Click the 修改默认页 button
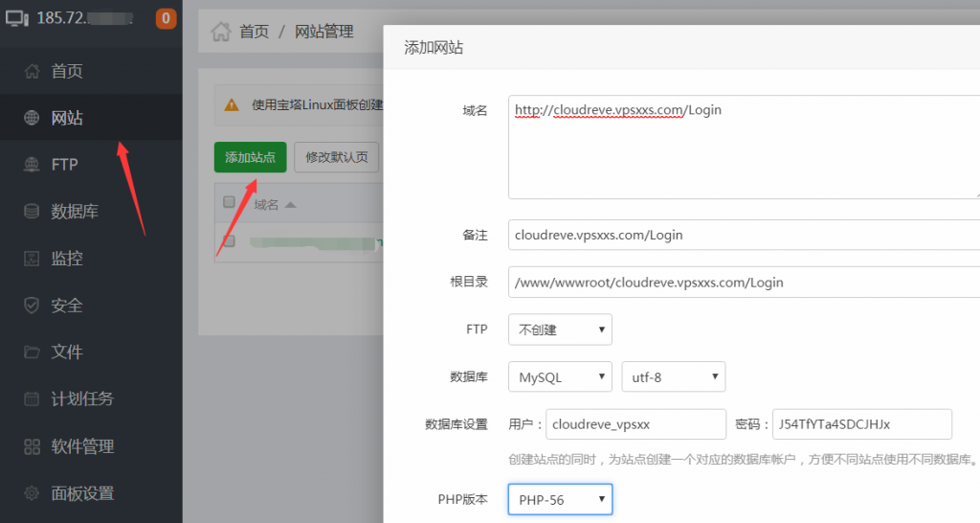The image size is (980, 523). click(x=336, y=157)
